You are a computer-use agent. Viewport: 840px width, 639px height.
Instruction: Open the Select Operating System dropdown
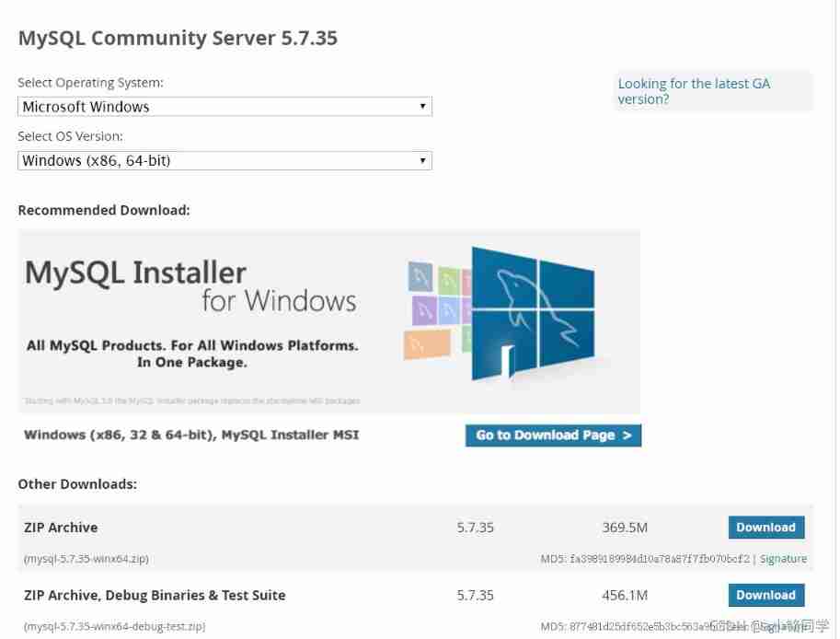tap(224, 106)
